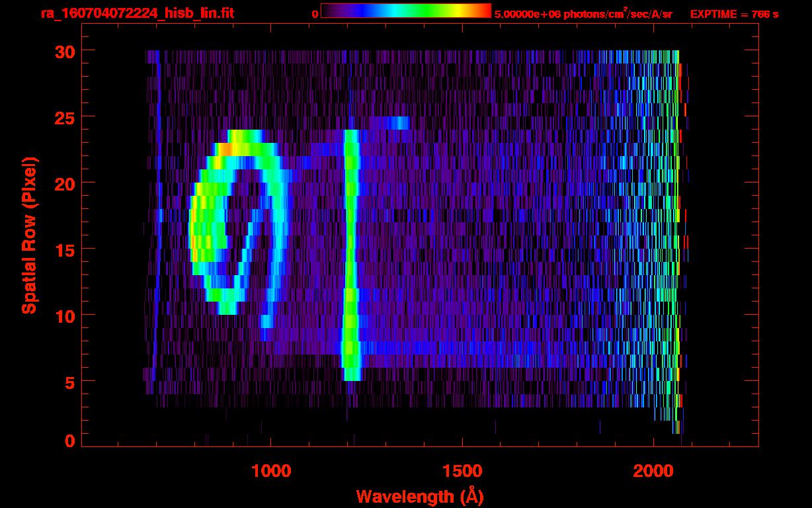Image resolution: width=812 pixels, height=508 pixels.
Task: Click the y-axis tick label 15
Action: (x=63, y=249)
